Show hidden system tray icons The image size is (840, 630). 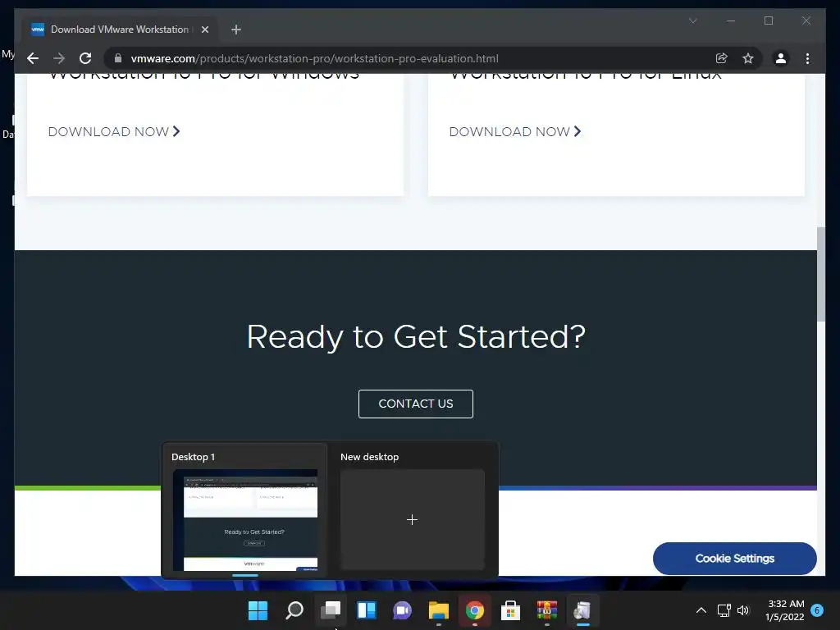pos(701,610)
